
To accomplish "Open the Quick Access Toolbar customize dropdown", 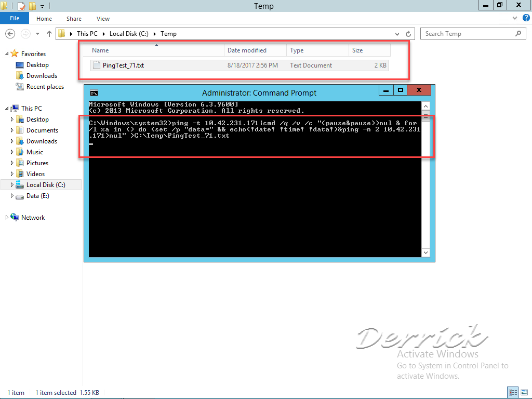I will 42,6.
